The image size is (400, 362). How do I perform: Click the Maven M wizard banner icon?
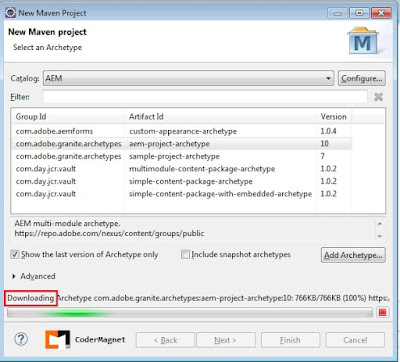tap(363, 41)
